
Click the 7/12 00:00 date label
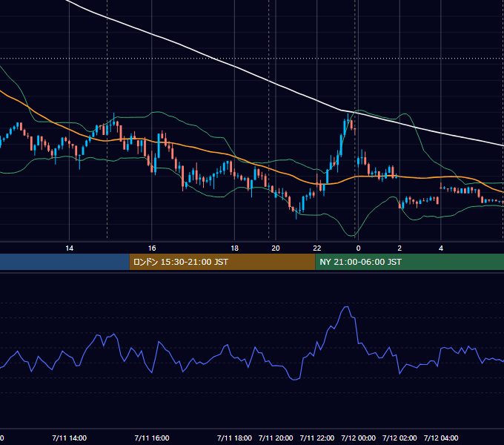point(358,438)
